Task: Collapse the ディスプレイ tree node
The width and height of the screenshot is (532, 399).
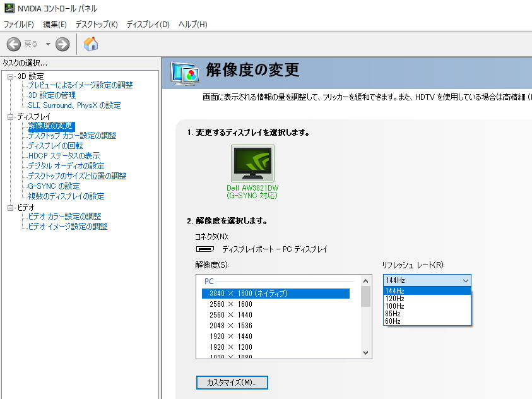Action: [x=10, y=117]
